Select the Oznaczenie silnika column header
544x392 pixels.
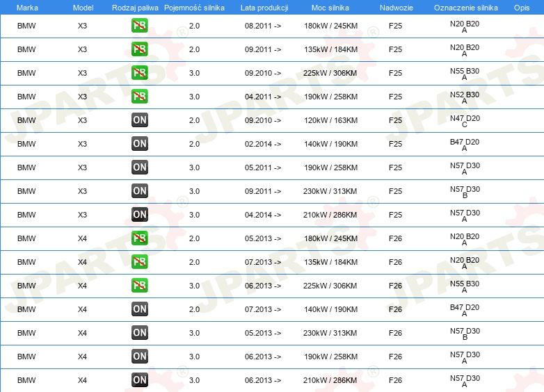tap(466, 8)
